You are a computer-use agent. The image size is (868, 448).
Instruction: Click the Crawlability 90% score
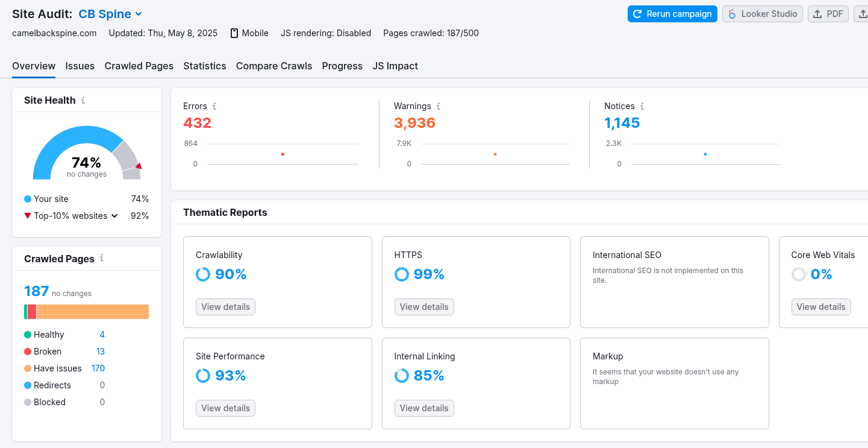point(231,274)
